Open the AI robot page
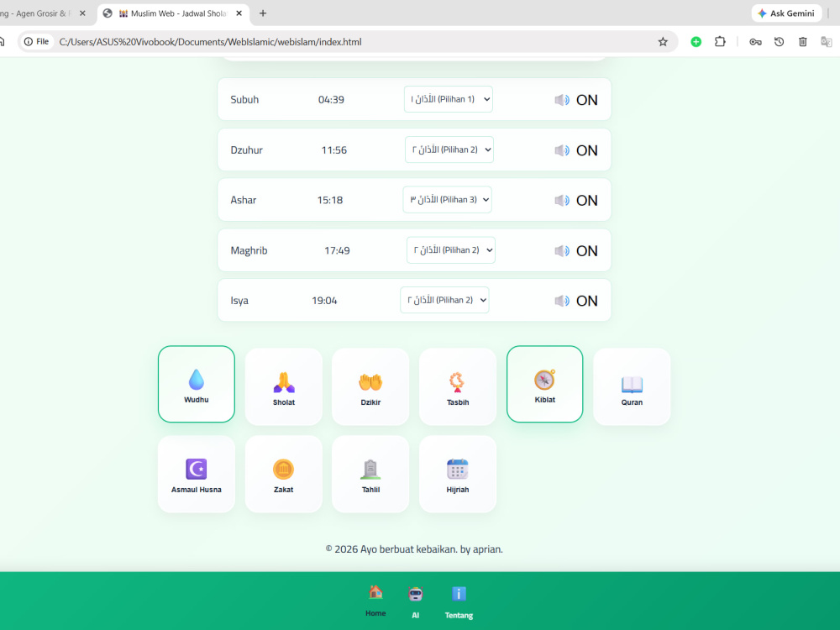Screen dimensions: 840x630 (x=415, y=601)
